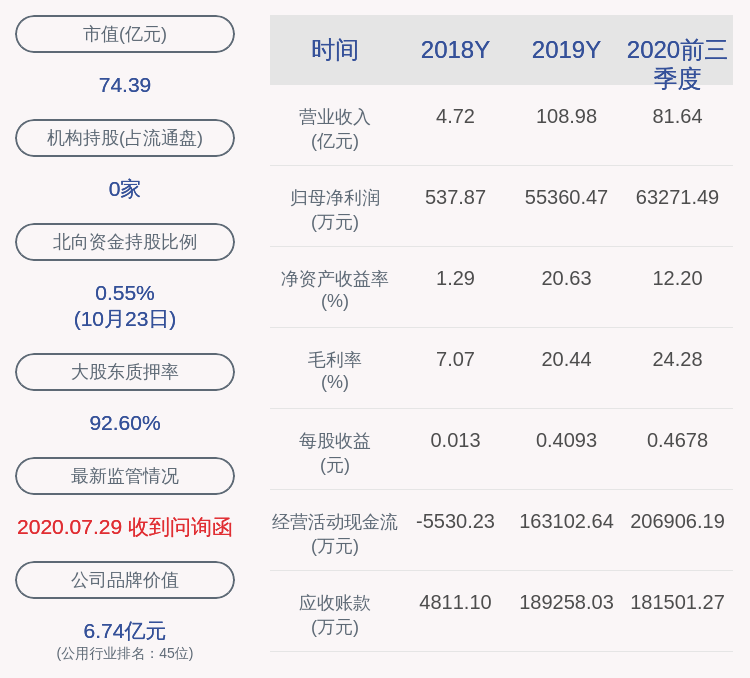Click the 最新监管情况 pill label
This screenshot has width=750, height=678.
point(125,476)
